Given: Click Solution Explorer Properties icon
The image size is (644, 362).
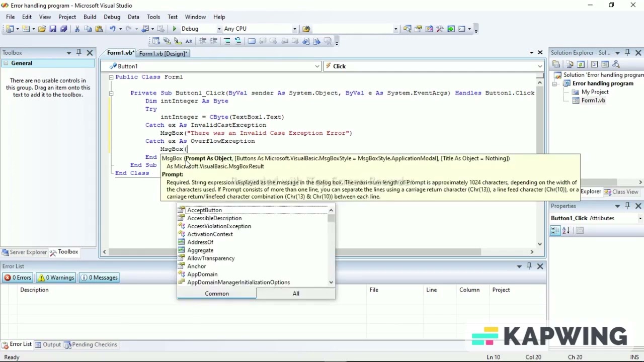Looking at the screenshot, I should tap(556, 64).
